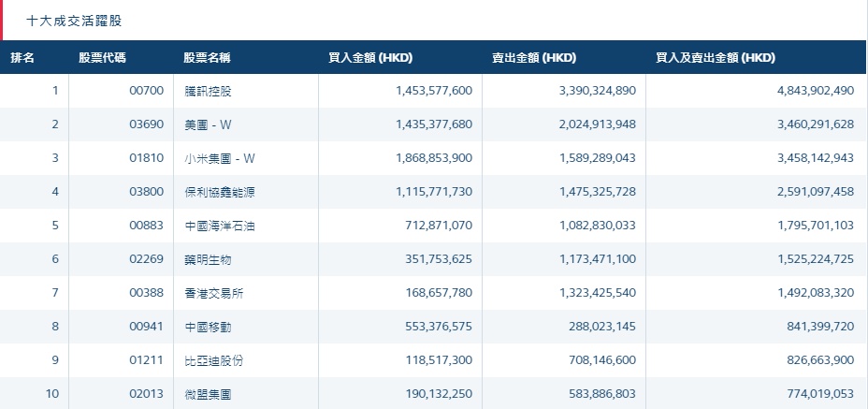Image resolution: width=868 pixels, height=409 pixels.
Task: Click total amount 3,458,142,943
Action: pos(816,158)
